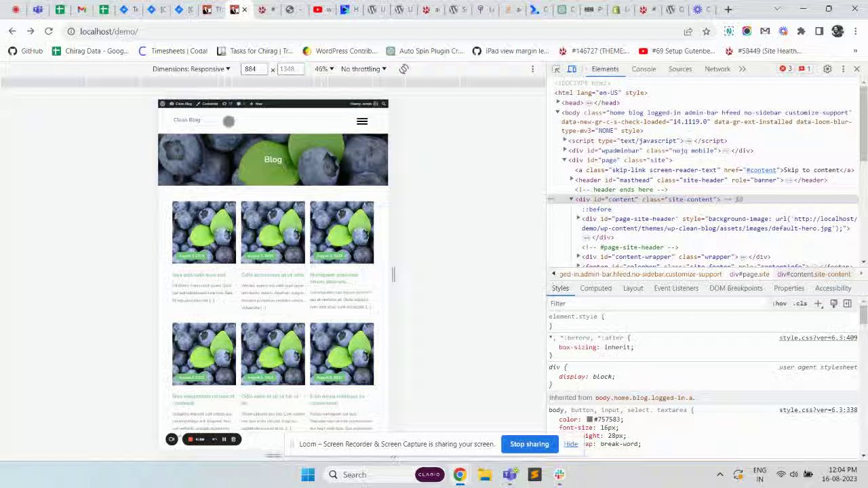Open the Dimensions: Responsive dropdown

coord(191,69)
